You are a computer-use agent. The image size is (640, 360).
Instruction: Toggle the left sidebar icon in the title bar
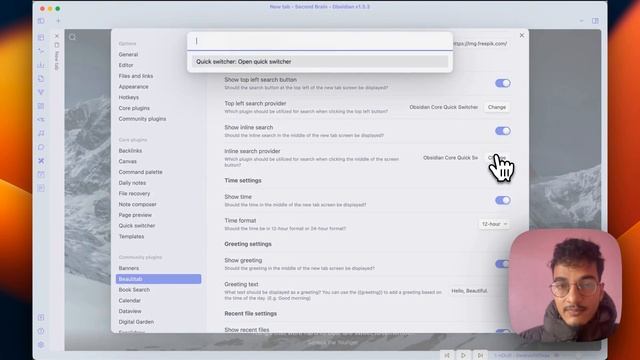tap(41, 21)
